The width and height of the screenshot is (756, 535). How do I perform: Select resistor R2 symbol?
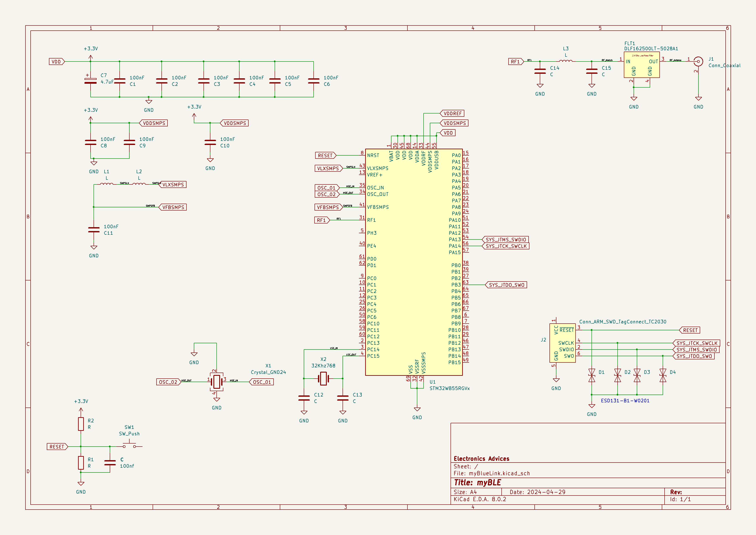point(81,424)
